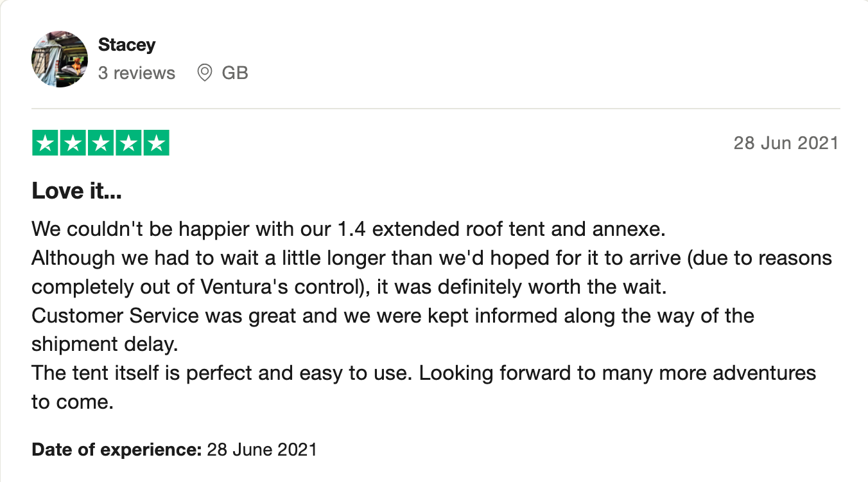
Task: Click the "Date of experience:" label
Action: [117, 449]
